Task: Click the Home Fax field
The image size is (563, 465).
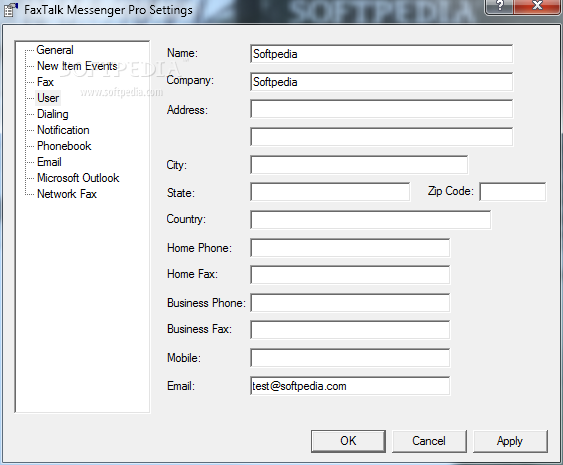Action: 350,275
